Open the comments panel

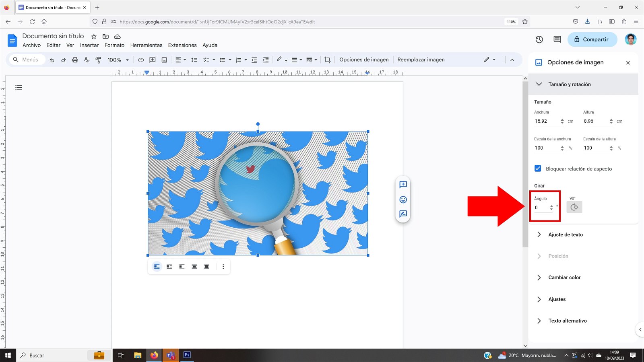pos(557,39)
